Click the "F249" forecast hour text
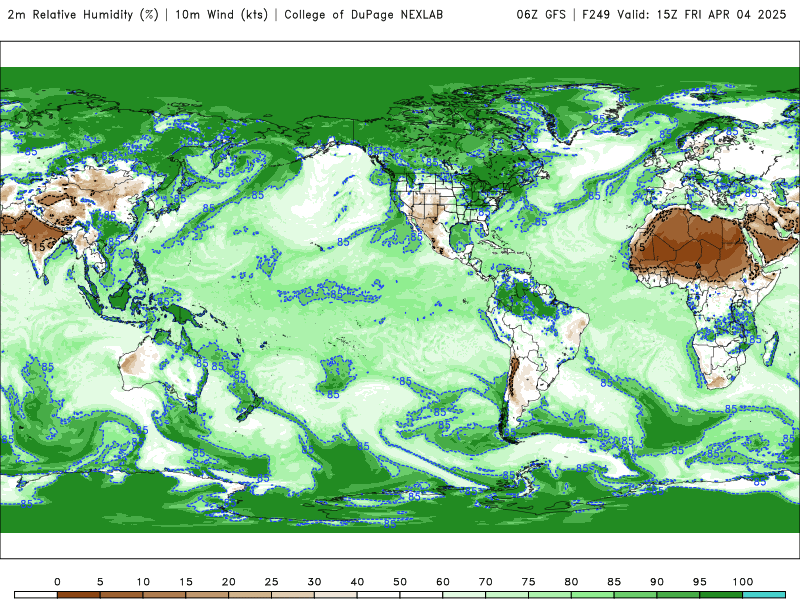The height and width of the screenshot is (600, 800). [596, 15]
